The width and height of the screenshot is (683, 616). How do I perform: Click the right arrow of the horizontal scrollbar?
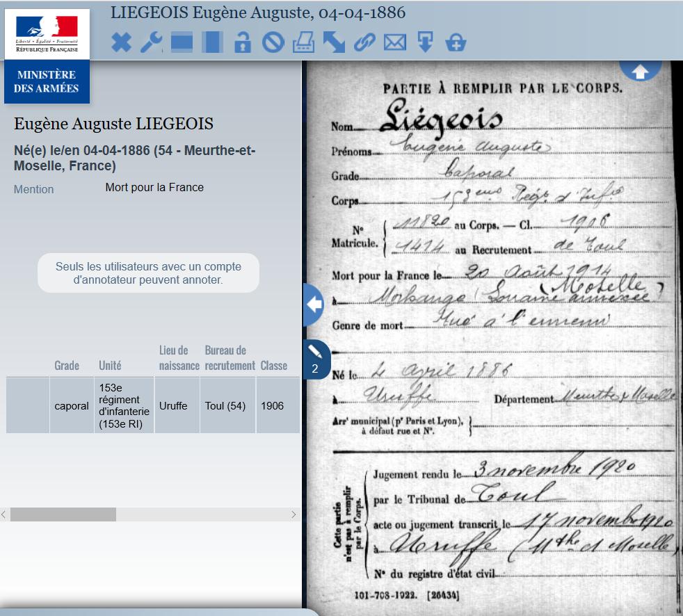[x=294, y=514]
